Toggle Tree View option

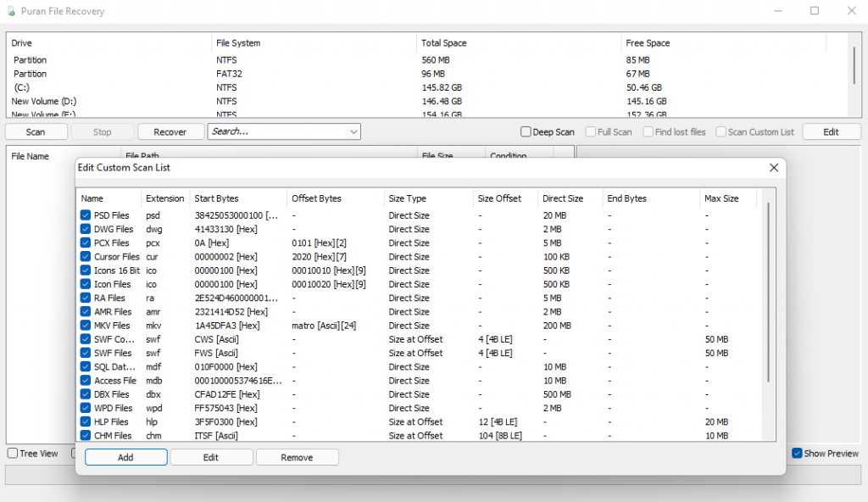(12, 453)
